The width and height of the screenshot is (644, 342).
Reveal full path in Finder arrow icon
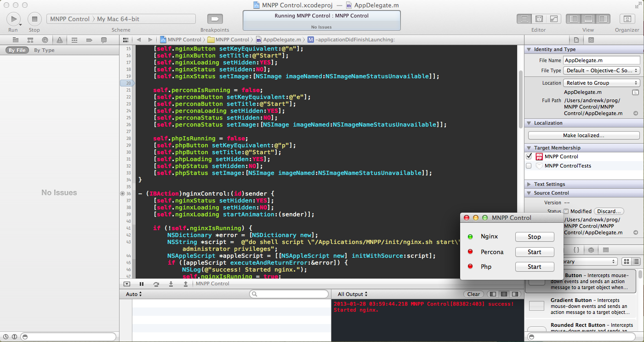[x=635, y=113]
